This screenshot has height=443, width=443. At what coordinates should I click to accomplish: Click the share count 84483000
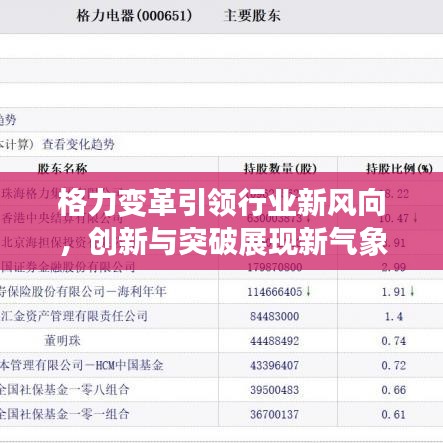[275, 316]
